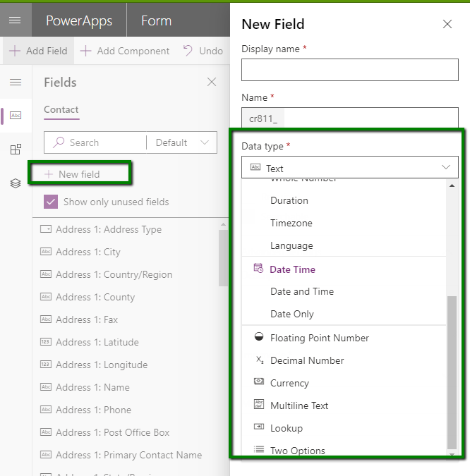Screen dimensions: 470x476
Task: Switch to the Contact tab
Action: pyautogui.click(x=61, y=109)
